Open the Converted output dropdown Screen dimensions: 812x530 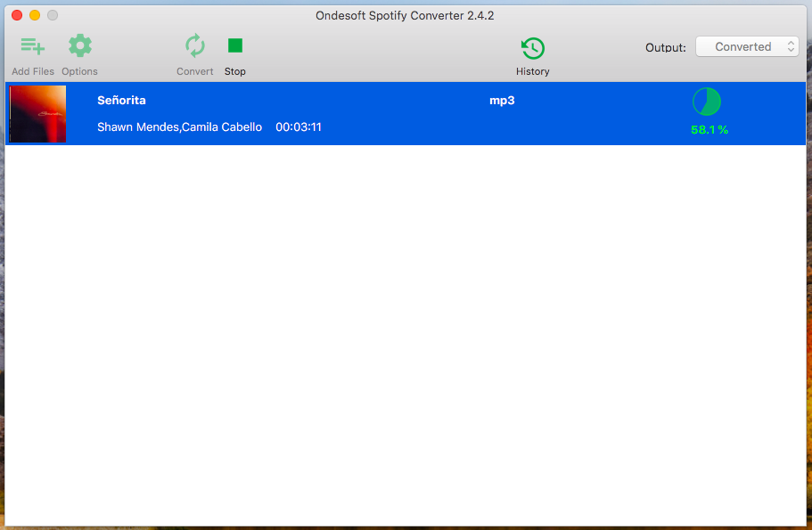click(747, 46)
